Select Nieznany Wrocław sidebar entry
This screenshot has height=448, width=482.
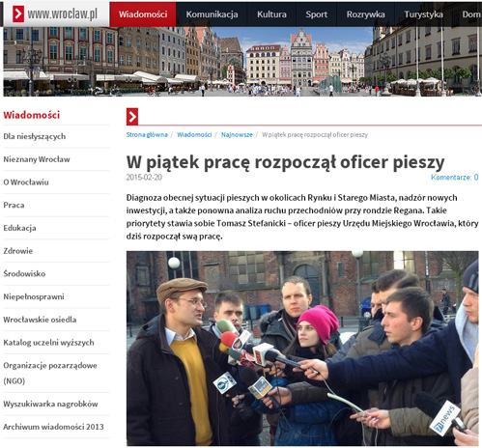click(37, 159)
